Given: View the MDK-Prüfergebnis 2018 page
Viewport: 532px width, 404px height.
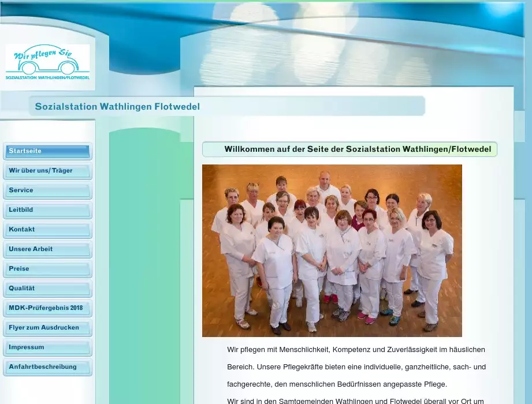Looking at the screenshot, I should [47, 308].
